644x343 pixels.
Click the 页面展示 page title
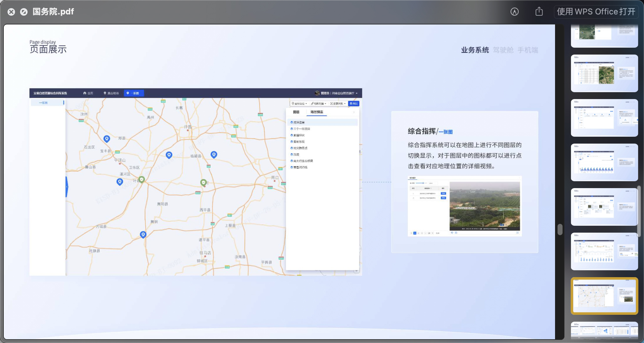48,49
